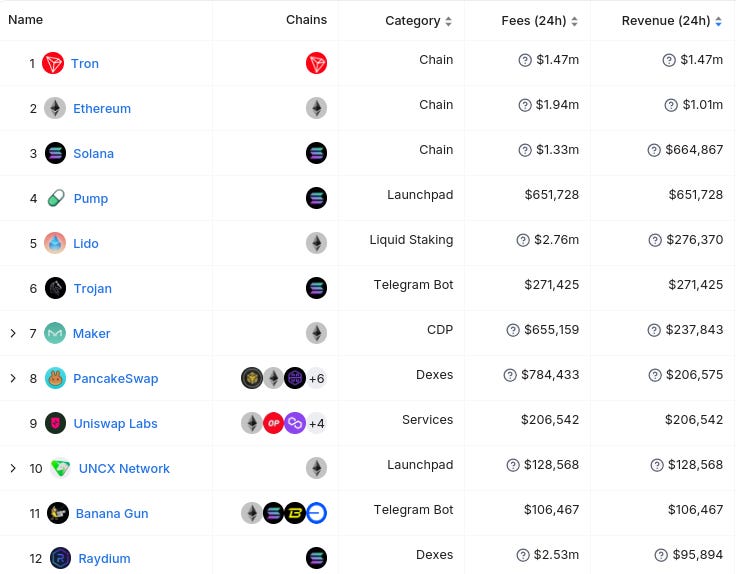Click Lido's fees value $2.76m
Image resolution: width=736 pixels, height=574 pixels.
[x=556, y=240]
